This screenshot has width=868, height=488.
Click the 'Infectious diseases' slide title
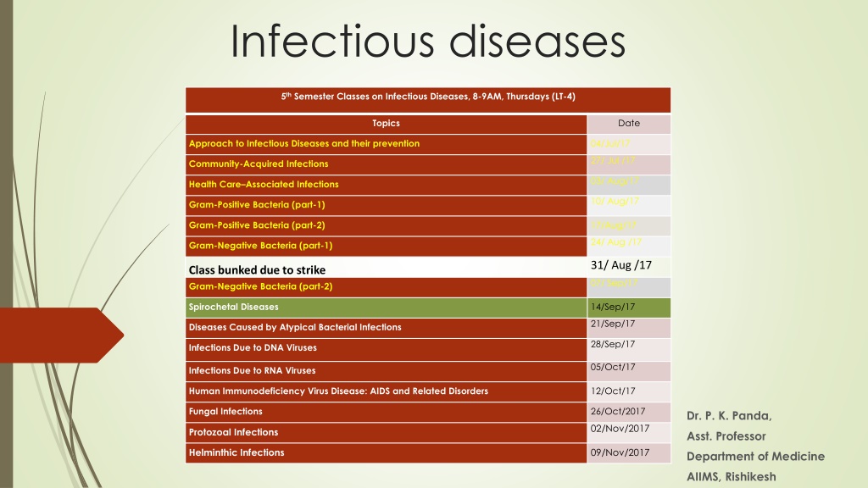tap(428, 42)
